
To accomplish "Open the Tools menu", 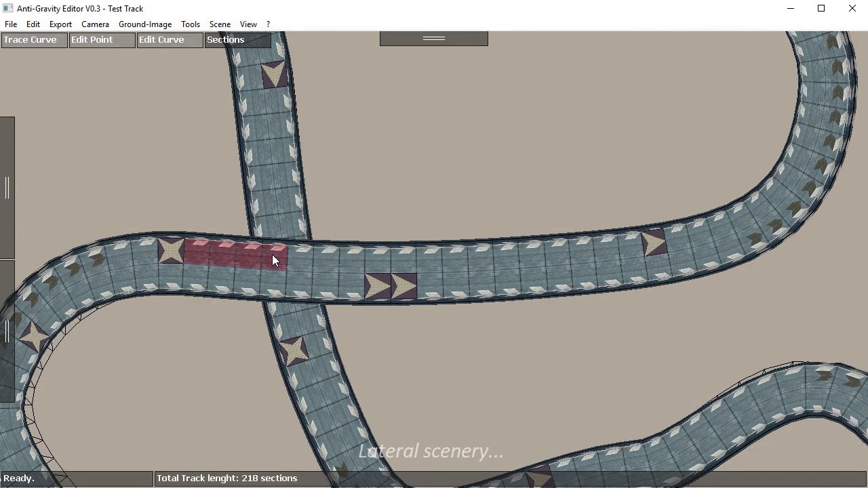I will click(x=191, y=24).
